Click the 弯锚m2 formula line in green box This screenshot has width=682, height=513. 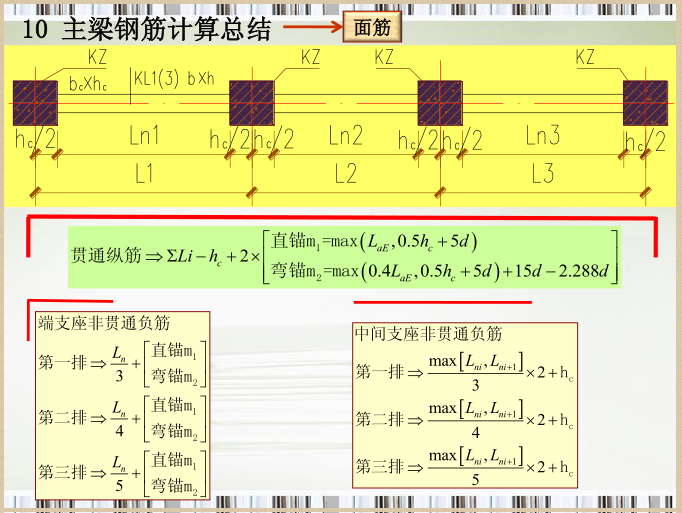[x=440, y=271]
